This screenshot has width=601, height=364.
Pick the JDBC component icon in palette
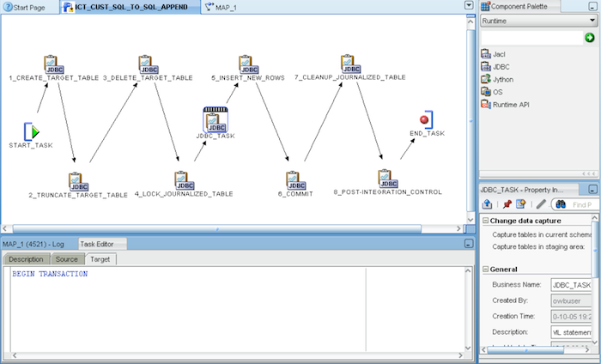[x=486, y=67]
